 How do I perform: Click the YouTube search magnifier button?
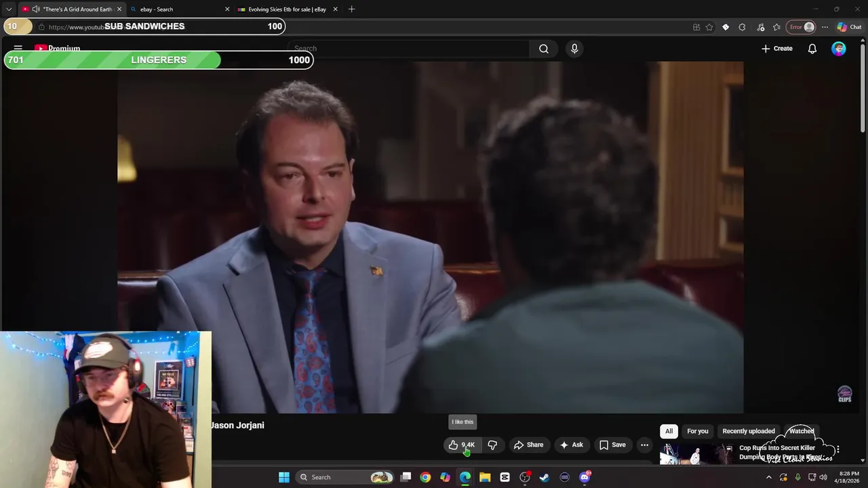point(544,48)
